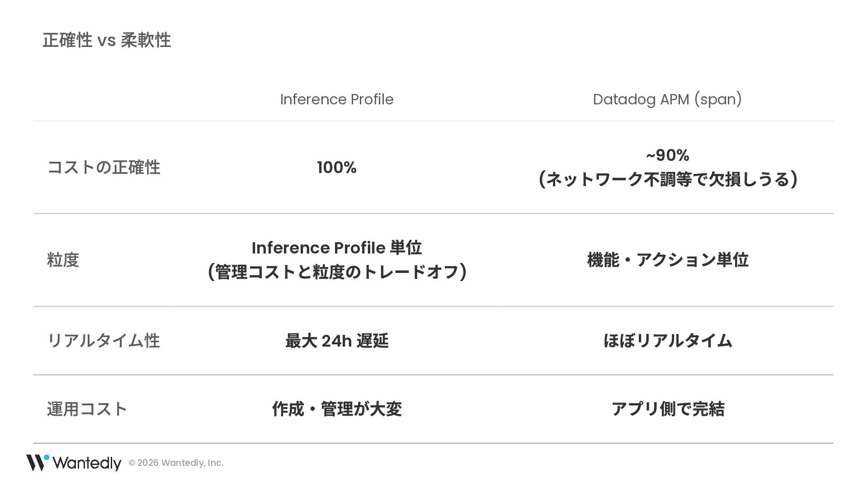Select the 管理コストと粒度のトレードオフ note

click(x=337, y=272)
